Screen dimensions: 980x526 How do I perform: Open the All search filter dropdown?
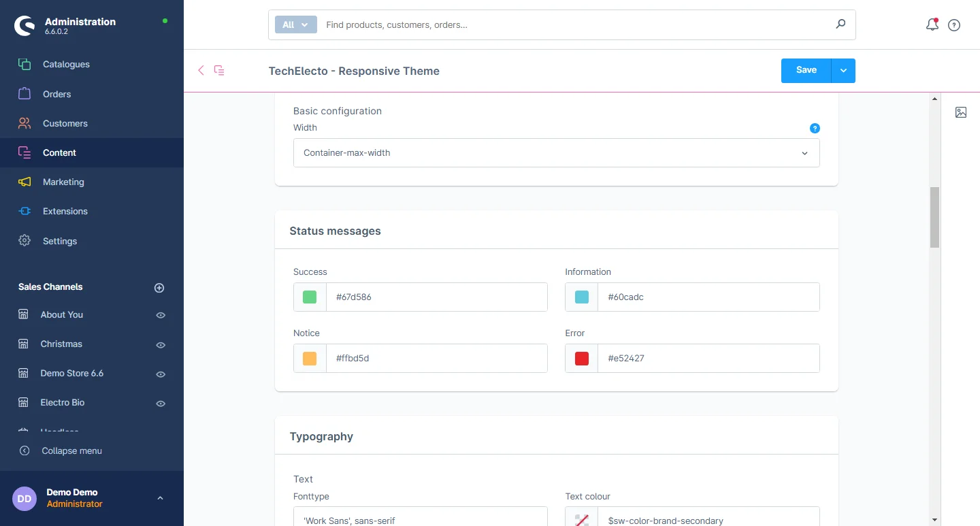tap(296, 24)
